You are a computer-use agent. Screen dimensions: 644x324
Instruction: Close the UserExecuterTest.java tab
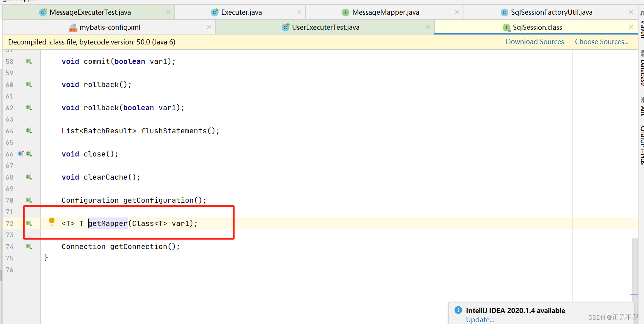428,27
